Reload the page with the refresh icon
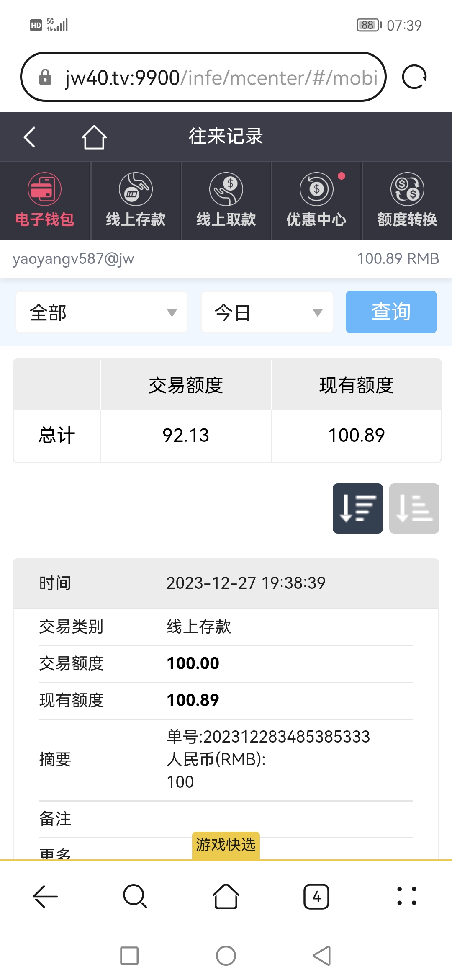 (x=414, y=77)
